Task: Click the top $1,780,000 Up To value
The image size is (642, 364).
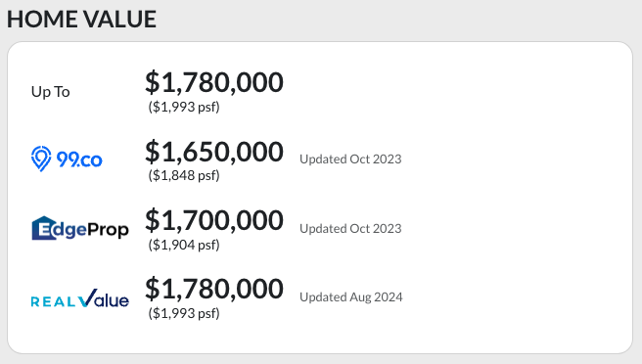Action: [214, 82]
